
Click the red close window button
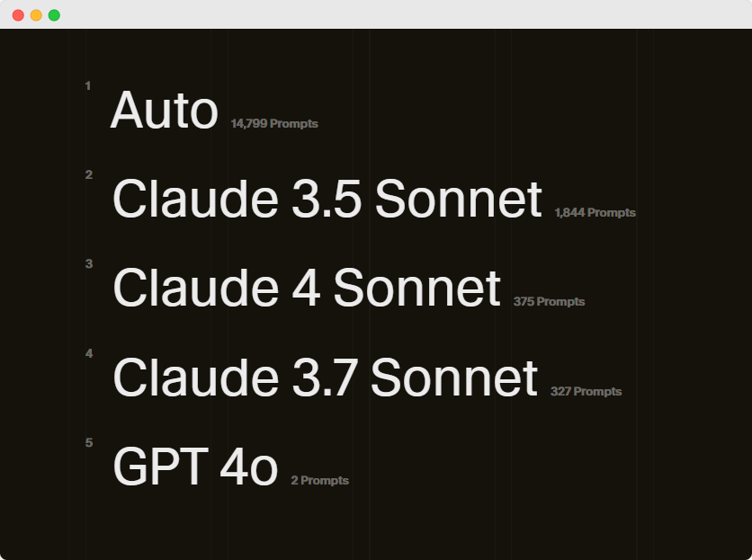click(x=18, y=15)
